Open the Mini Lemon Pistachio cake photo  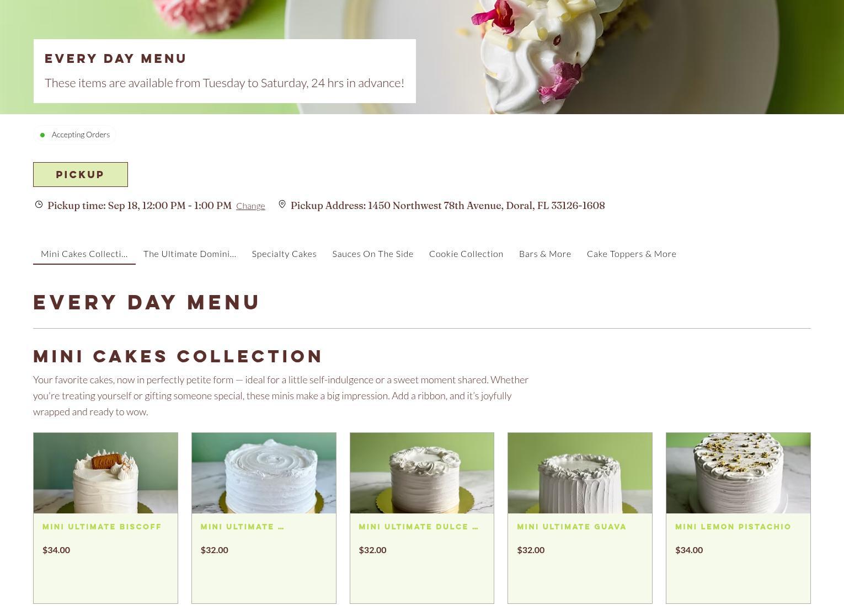click(x=738, y=473)
